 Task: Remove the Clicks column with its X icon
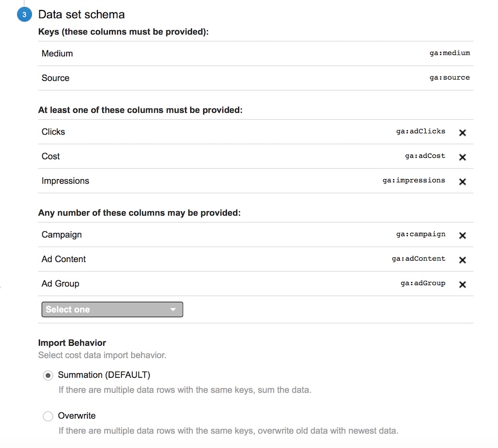point(462,133)
